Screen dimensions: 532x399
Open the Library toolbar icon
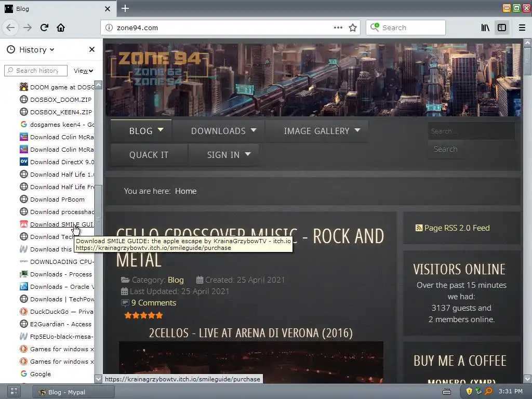(x=485, y=28)
